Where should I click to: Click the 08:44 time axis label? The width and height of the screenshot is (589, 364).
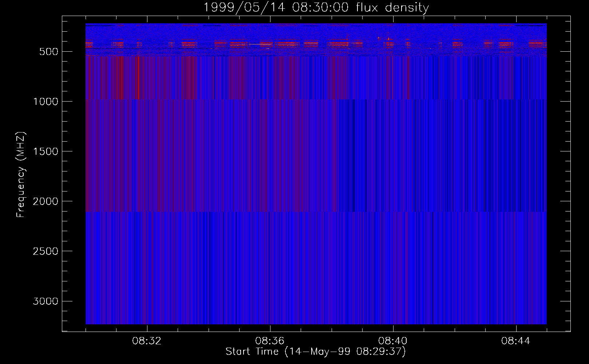[516, 341]
